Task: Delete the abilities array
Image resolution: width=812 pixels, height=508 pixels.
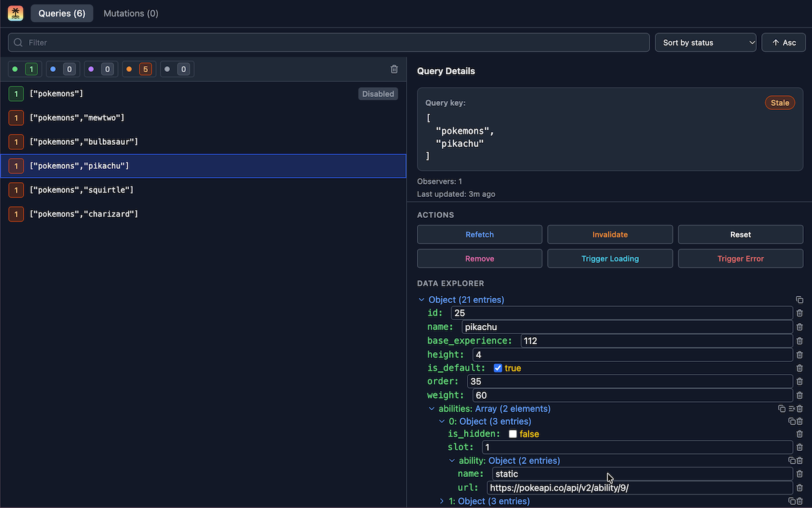Action: [800, 409]
